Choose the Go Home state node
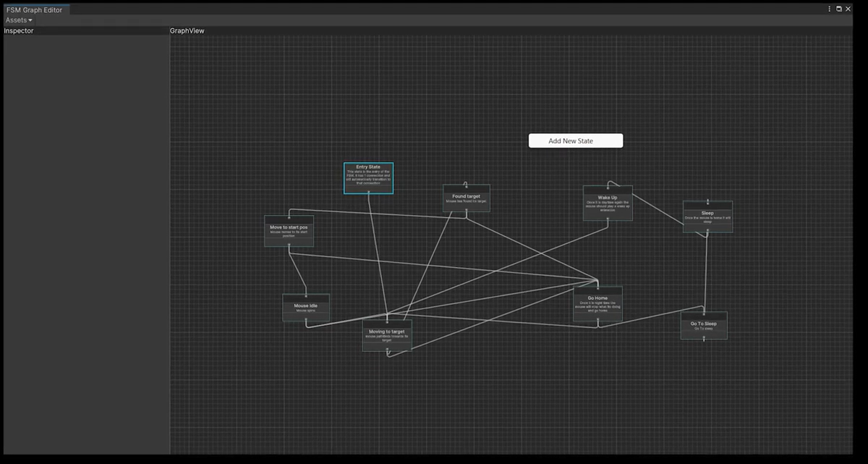The image size is (868, 464). [597, 304]
